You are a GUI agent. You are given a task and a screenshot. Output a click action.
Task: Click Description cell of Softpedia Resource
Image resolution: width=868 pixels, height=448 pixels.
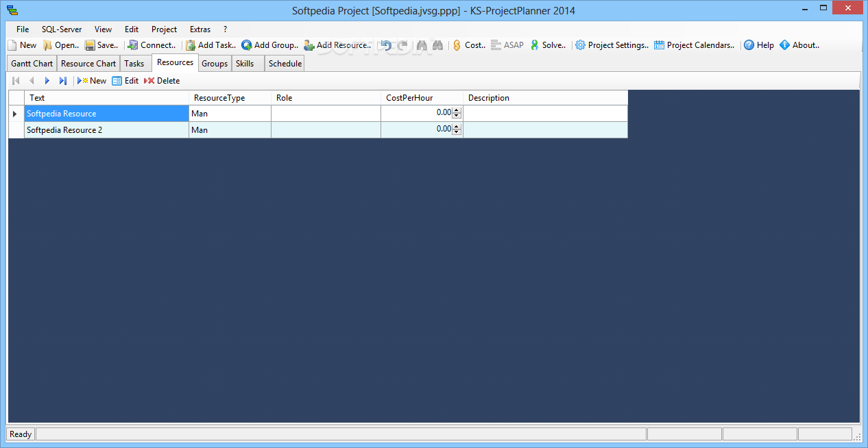[x=545, y=114]
